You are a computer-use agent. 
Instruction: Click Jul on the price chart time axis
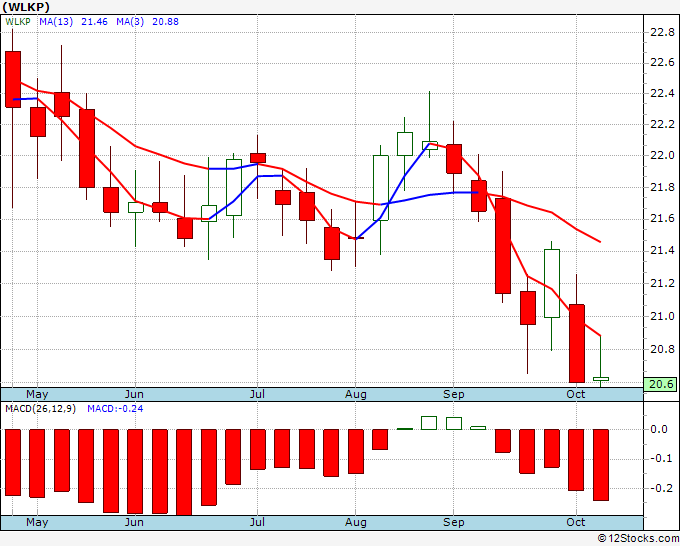pyautogui.click(x=257, y=394)
